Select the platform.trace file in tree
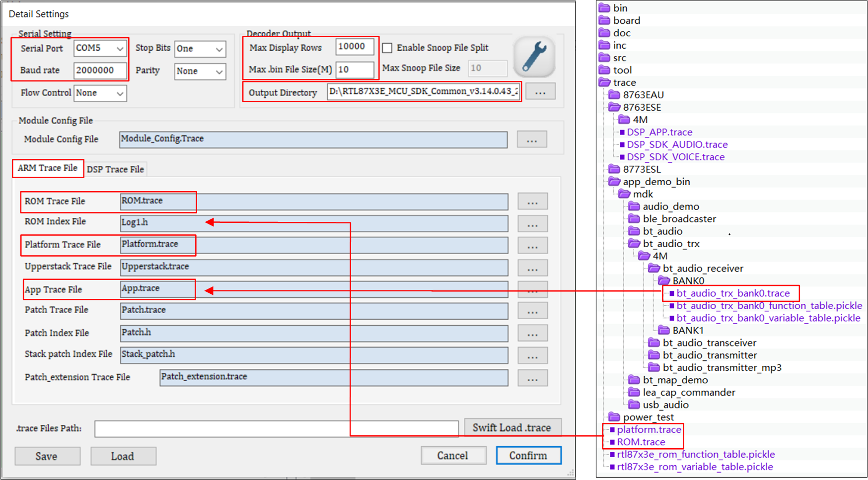868x480 pixels. click(649, 430)
